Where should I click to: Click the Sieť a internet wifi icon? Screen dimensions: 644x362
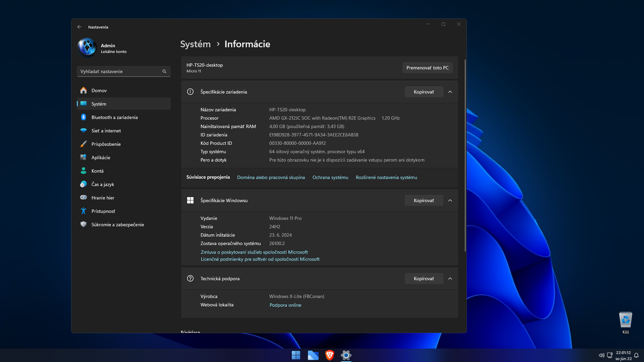[x=84, y=131]
